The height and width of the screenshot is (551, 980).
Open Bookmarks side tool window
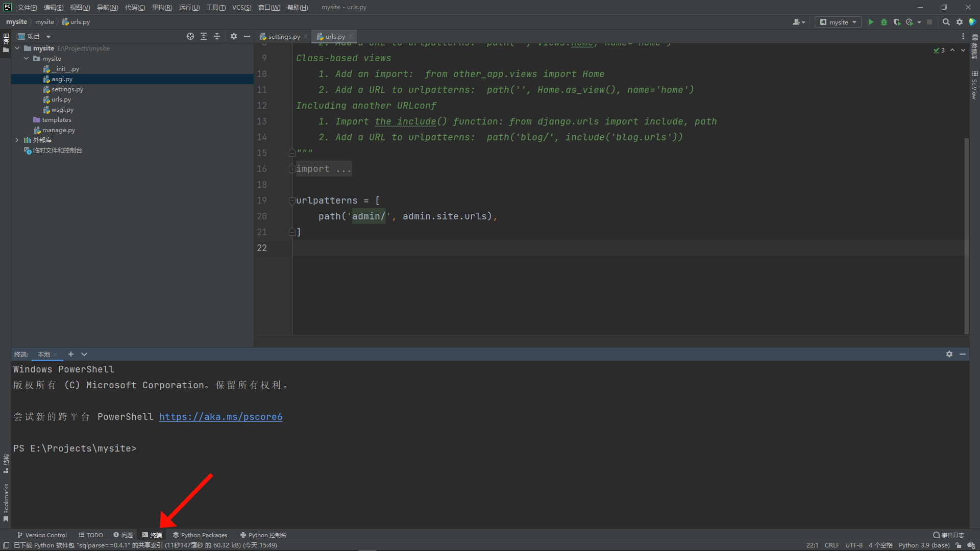(6, 503)
